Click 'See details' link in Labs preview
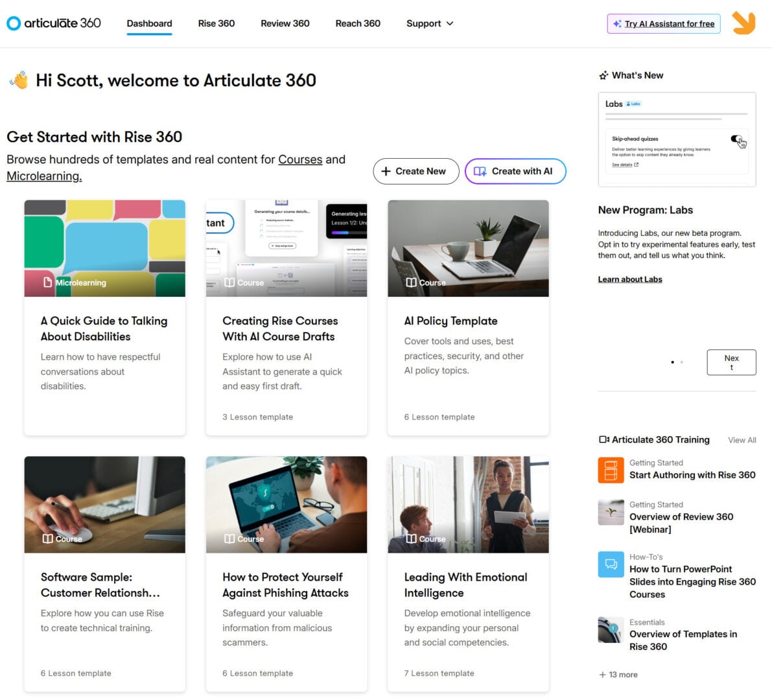 click(x=625, y=165)
